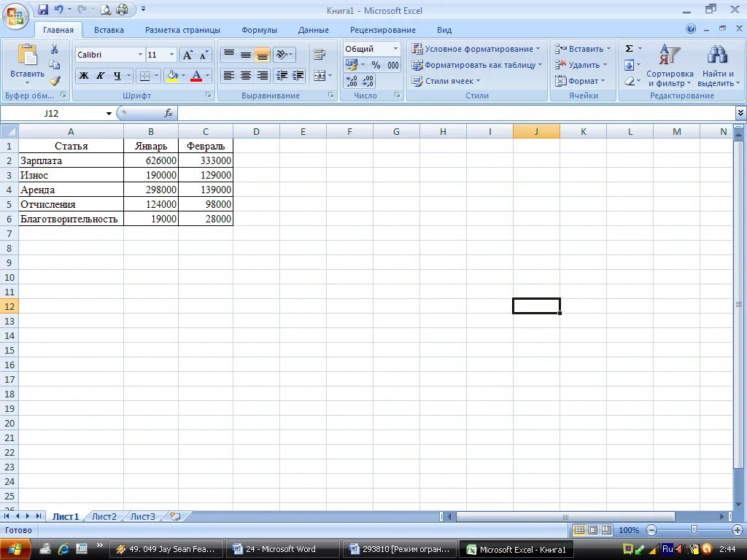Screen dimensions: 747x560
Task: Align text to top of cell
Action: coord(229,55)
